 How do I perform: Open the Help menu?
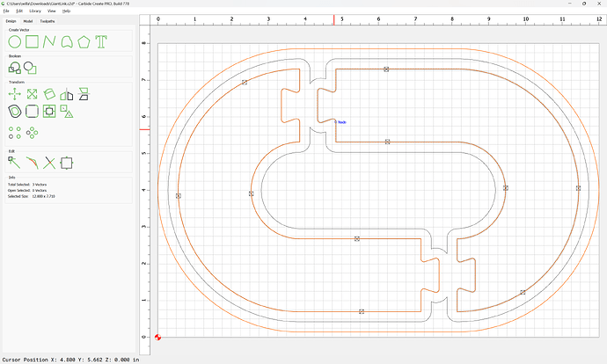pyautogui.click(x=67, y=11)
